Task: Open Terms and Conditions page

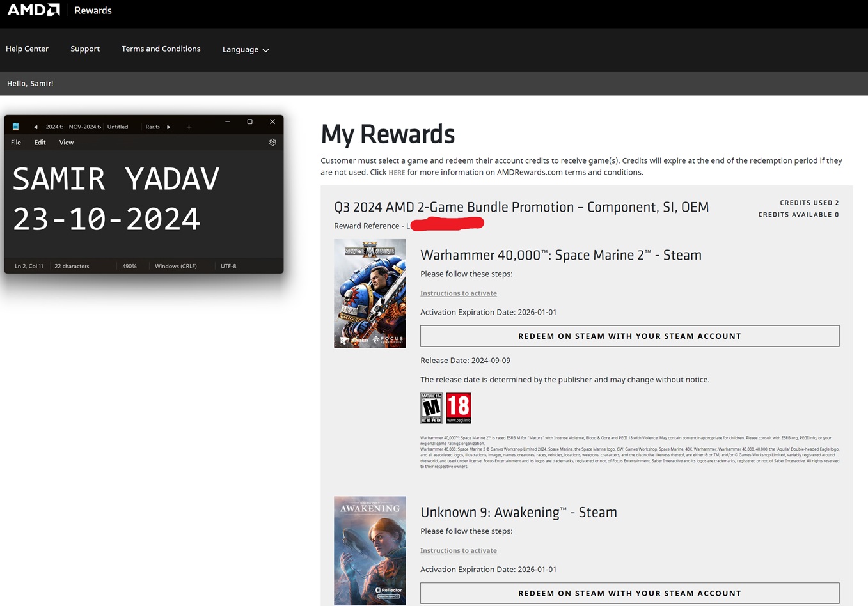Action: [x=161, y=49]
